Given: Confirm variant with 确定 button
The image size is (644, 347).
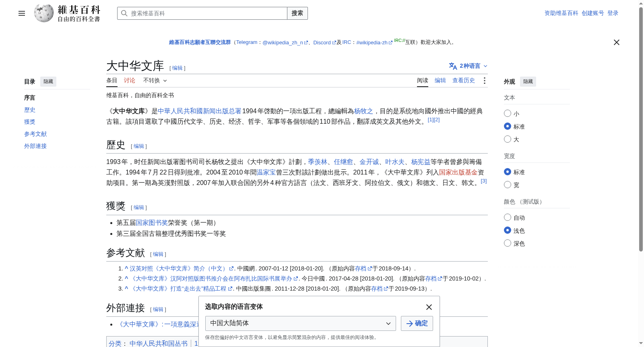Looking at the screenshot, I should [417, 324].
